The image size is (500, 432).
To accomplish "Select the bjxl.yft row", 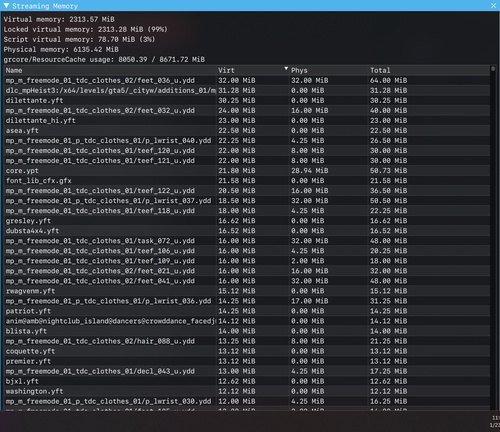I will click(x=247, y=381).
